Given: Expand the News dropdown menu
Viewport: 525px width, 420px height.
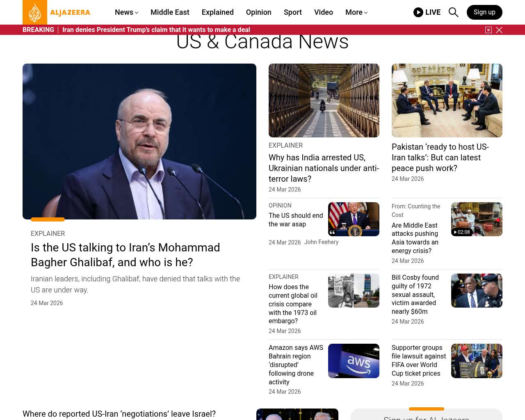Looking at the screenshot, I should coord(126,12).
